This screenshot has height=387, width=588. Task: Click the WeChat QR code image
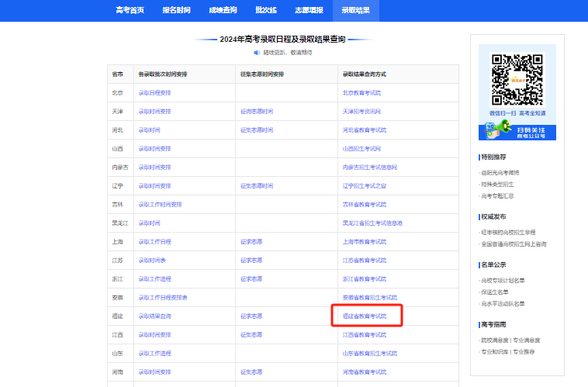517,80
